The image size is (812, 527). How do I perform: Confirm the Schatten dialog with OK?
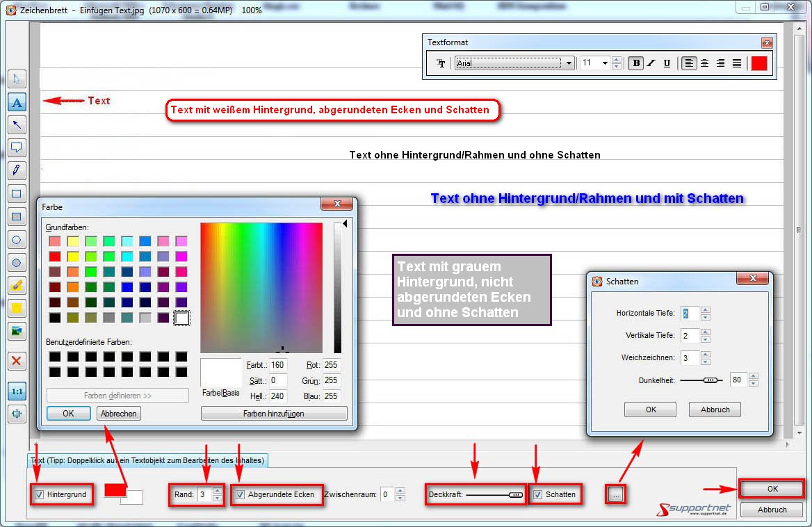[650, 410]
